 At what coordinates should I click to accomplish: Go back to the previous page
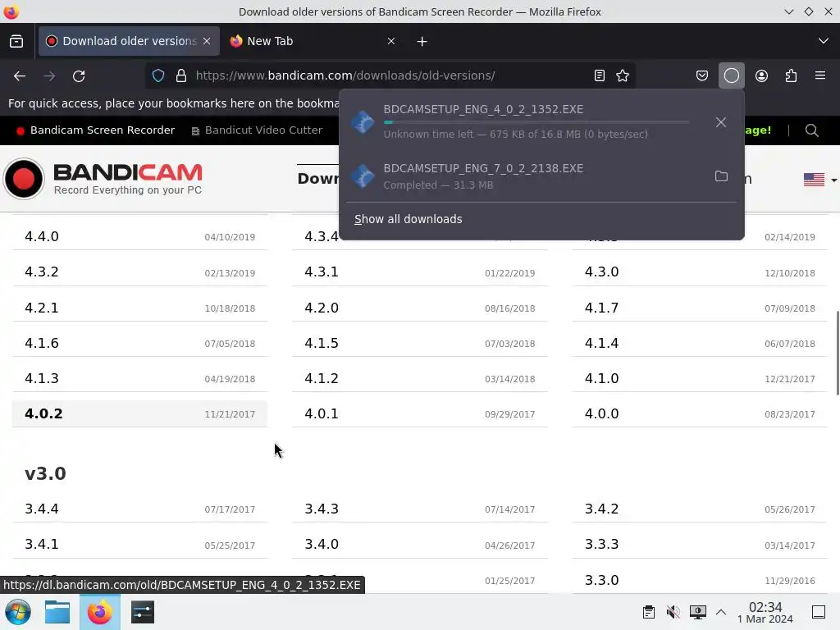(x=20, y=76)
